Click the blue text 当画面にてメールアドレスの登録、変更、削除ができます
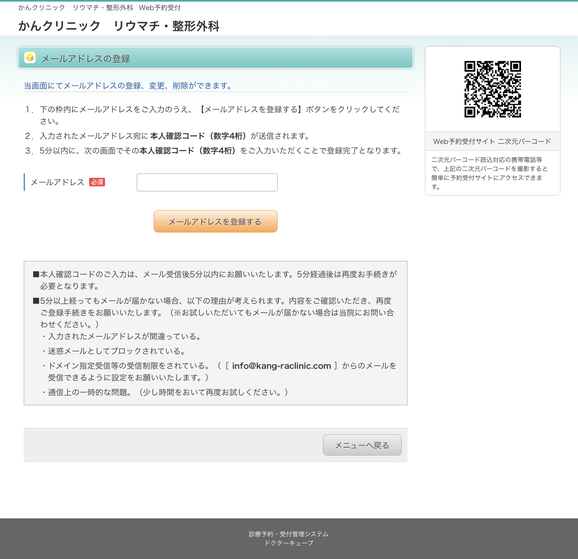 [x=128, y=86]
